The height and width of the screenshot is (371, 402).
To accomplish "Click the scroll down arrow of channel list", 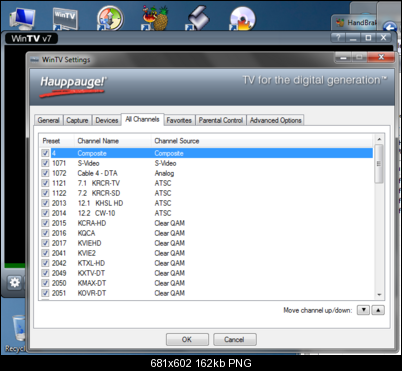I will [379, 295].
